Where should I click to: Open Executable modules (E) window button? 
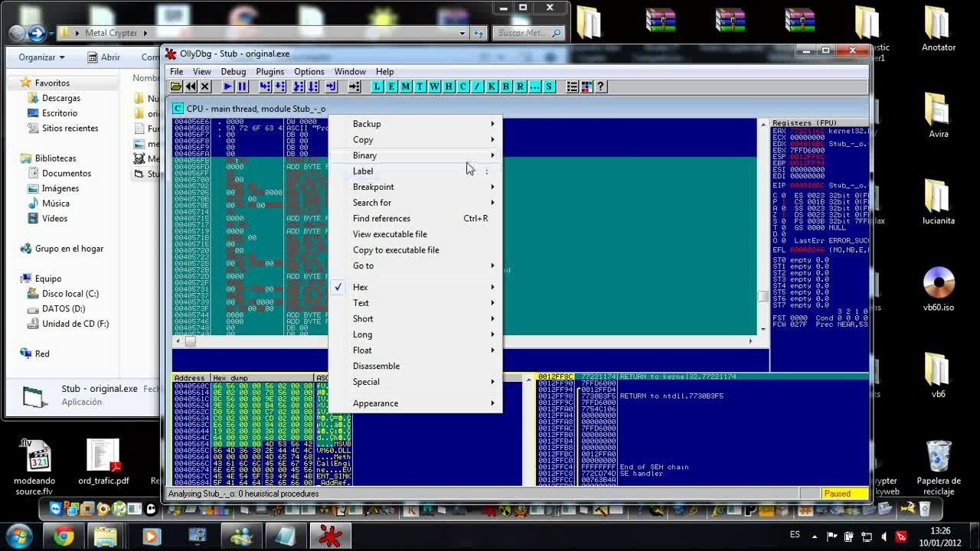[391, 87]
